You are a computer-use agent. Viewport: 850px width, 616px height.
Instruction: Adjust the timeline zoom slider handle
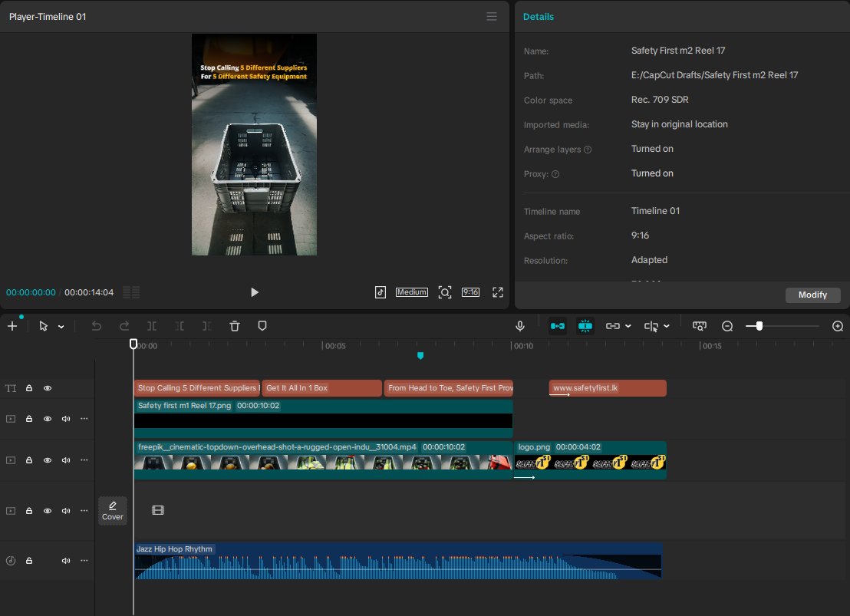click(759, 326)
